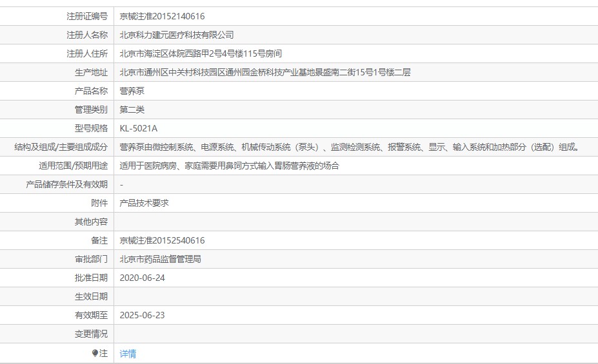
Task: Click the 产品储存条件及有效期 label
Action: (66, 184)
